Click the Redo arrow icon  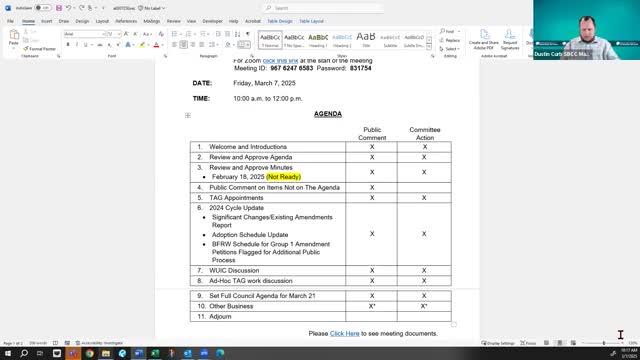pyautogui.click(x=82, y=8)
